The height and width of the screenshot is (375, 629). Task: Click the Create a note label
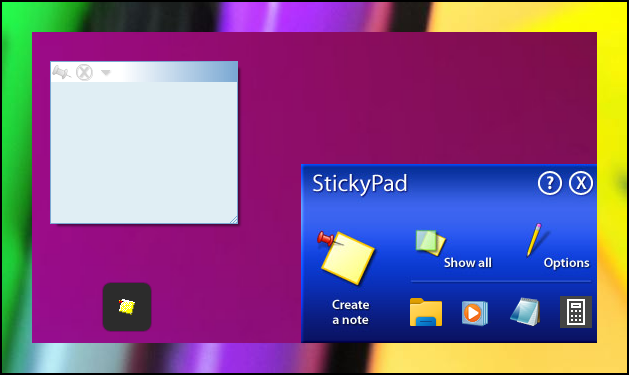[x=350, y=312]
